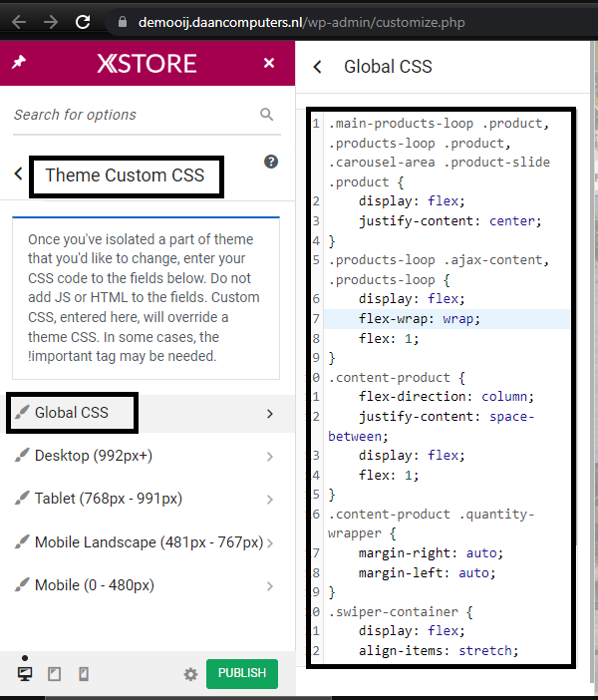This screenshot has width=598, height=700.
Task: Click the Global CSS panel title
Action: click(x=388, y=67)
